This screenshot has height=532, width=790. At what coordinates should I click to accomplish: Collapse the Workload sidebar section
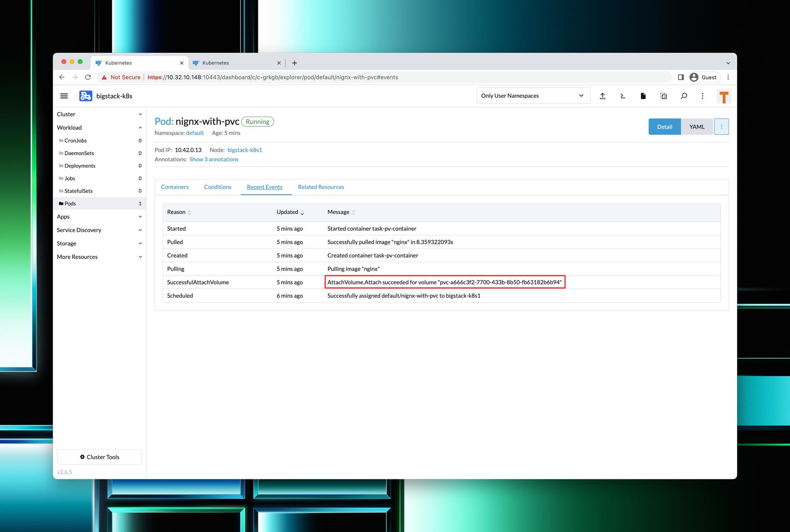tap(99, 128)
